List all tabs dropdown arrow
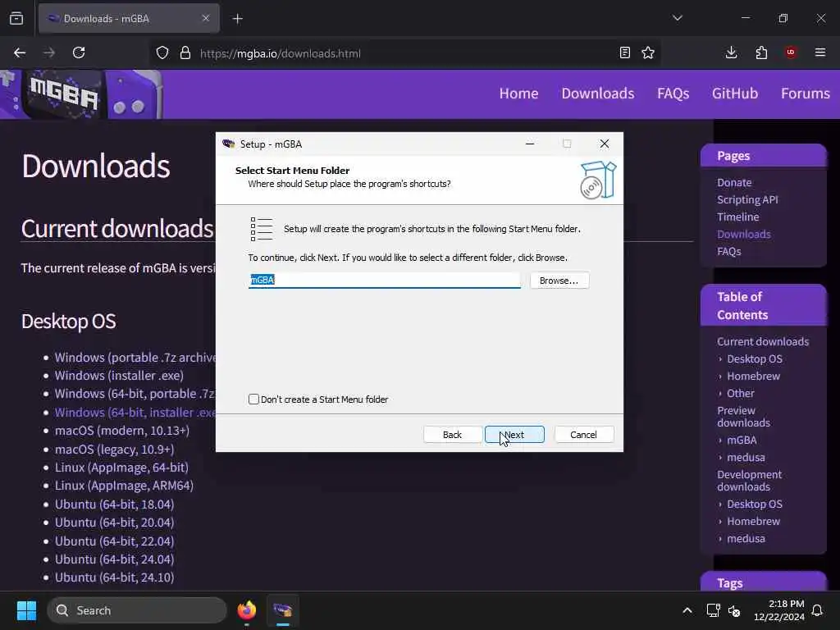 point(678,18)
